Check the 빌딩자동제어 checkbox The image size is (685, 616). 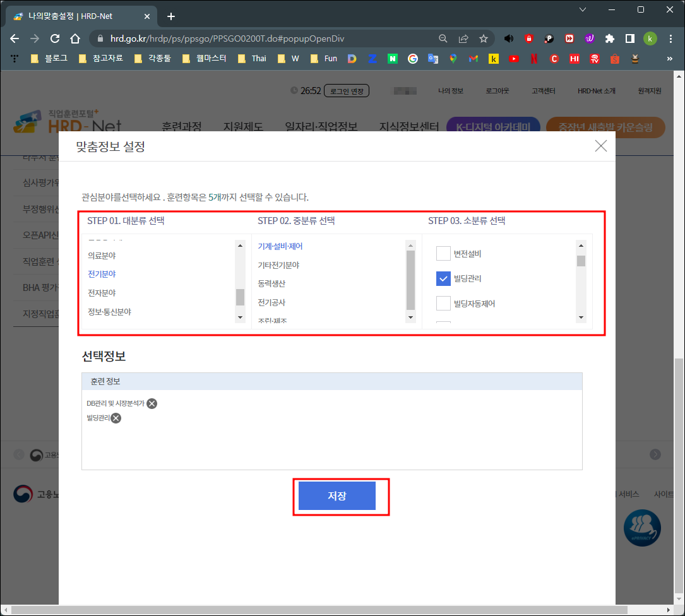pos(443,303)
